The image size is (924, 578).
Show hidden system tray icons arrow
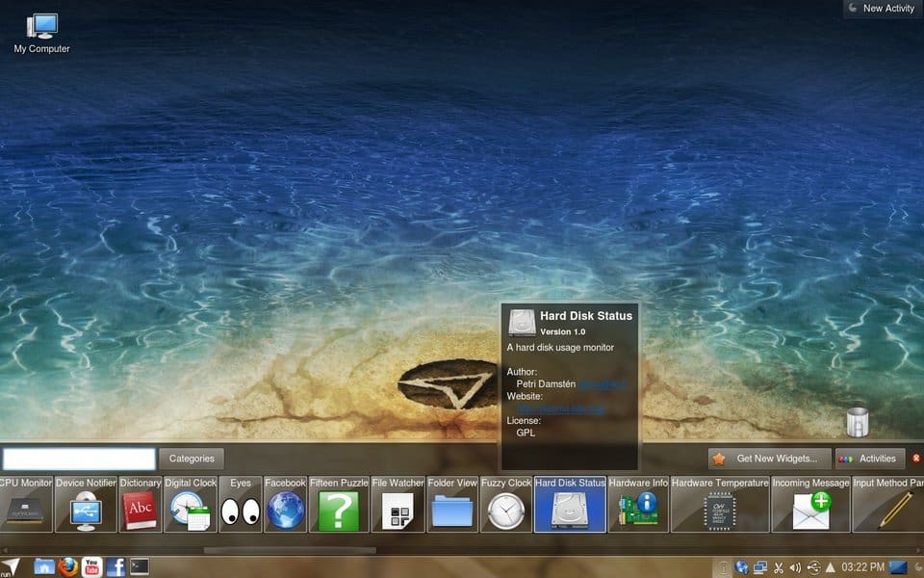point(831,567)
